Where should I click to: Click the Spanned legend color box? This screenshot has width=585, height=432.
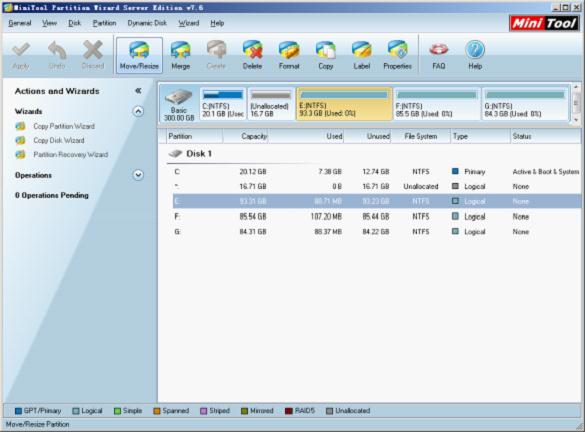tap(157, 411)
